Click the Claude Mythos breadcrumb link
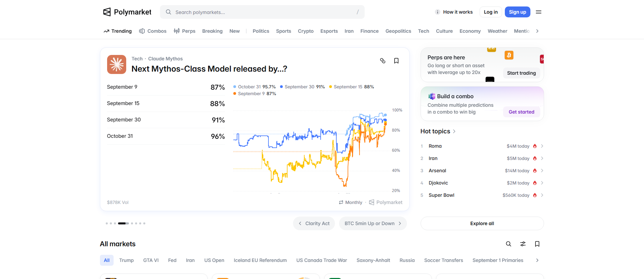Viewport: 644px width, 279px height. pos(165,59)
